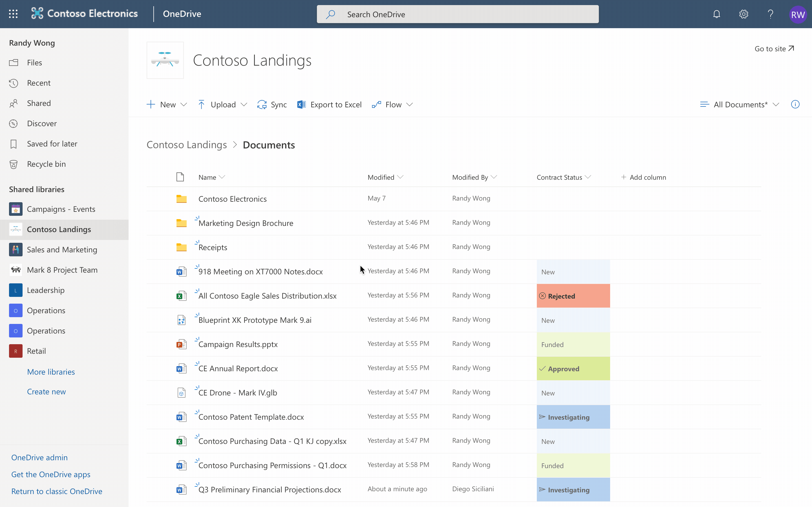
Task: Open the Recycle bin in the sidebar
Action: pos(46,164)
